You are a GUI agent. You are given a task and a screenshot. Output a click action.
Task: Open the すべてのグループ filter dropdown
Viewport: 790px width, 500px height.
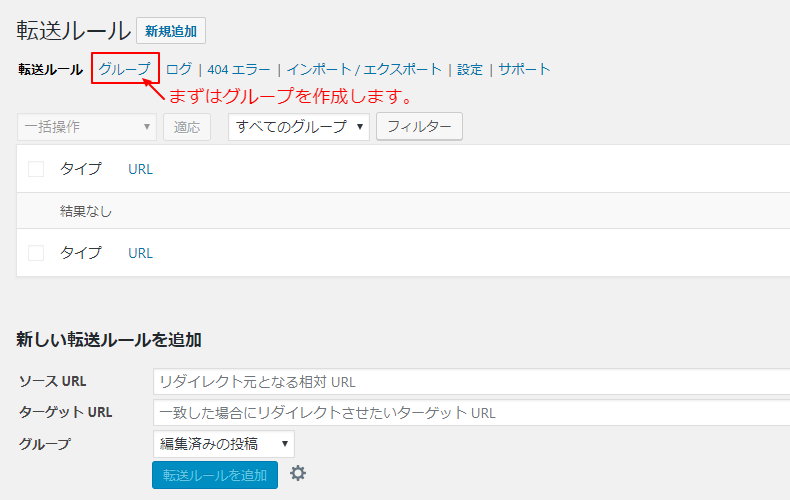point(299,127)
